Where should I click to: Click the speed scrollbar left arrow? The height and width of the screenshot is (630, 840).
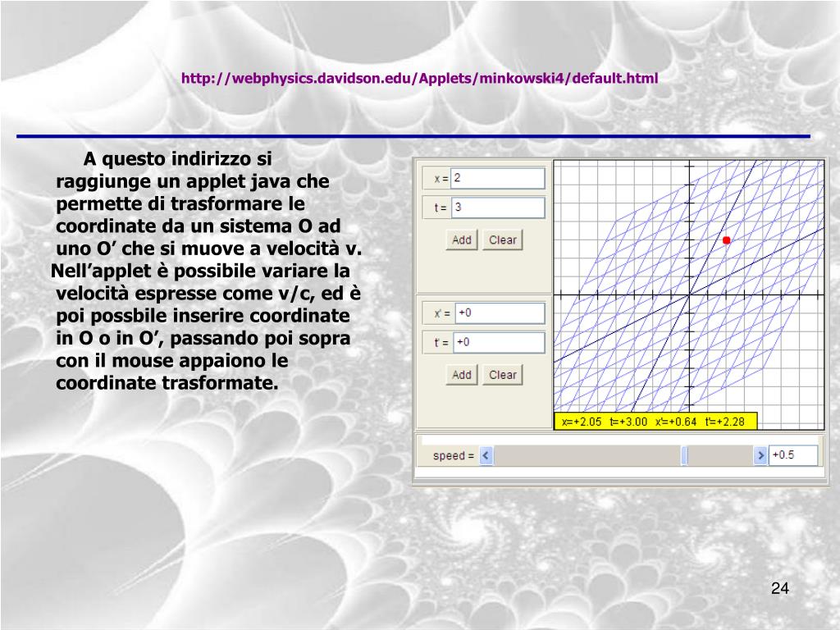click(x=486, y=456)
